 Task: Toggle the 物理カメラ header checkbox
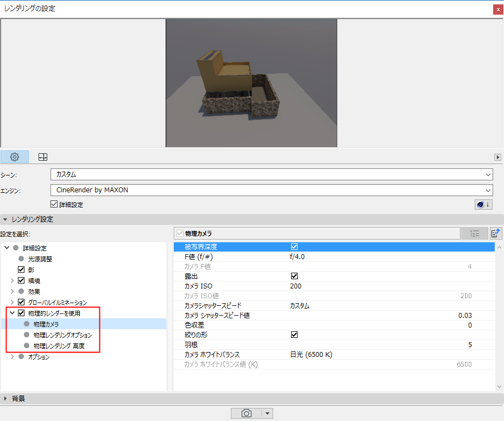(x=180, y=233)
